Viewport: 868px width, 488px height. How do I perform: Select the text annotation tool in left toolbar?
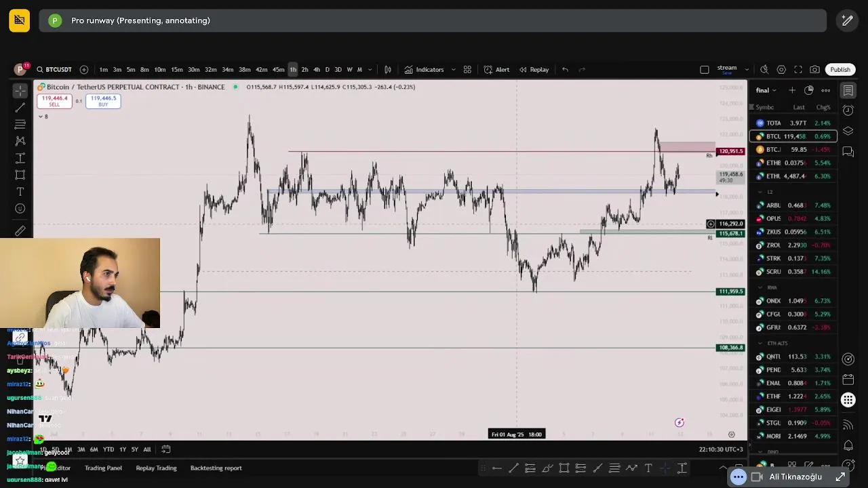click(20, 192)
